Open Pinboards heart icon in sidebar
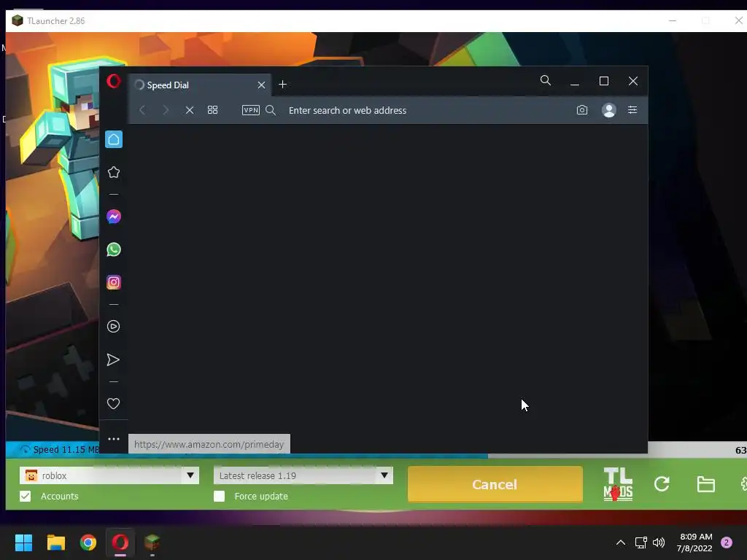 coord(113,404)
